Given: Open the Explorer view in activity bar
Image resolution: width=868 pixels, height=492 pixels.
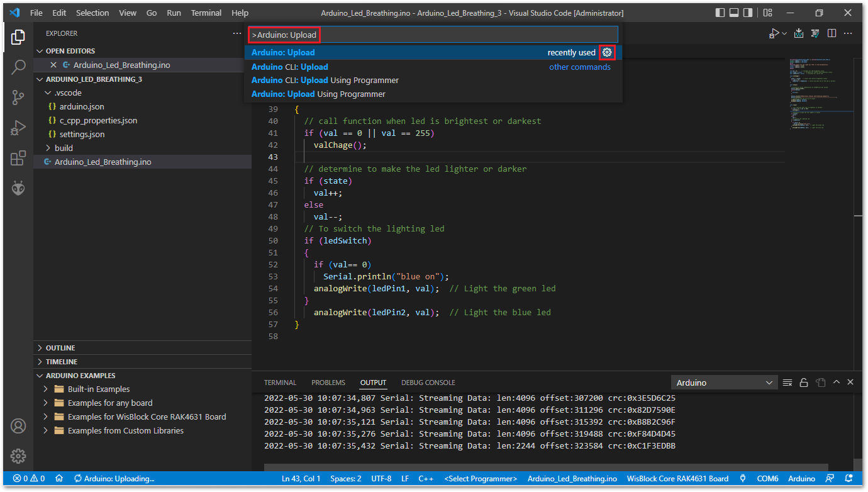Looking at the screenshot, I should pos(18,36).
